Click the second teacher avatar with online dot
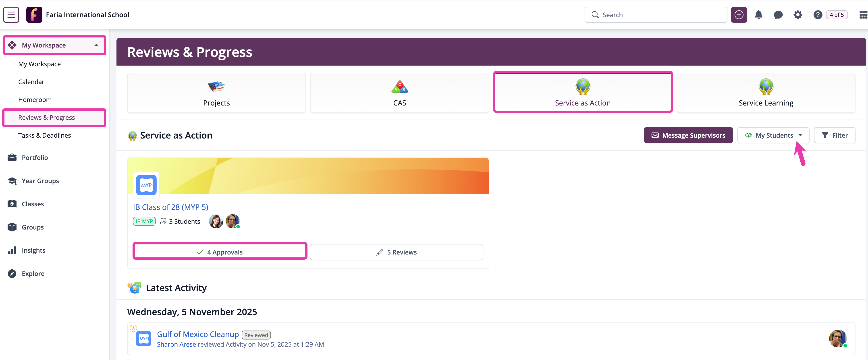 pos(233,221)
